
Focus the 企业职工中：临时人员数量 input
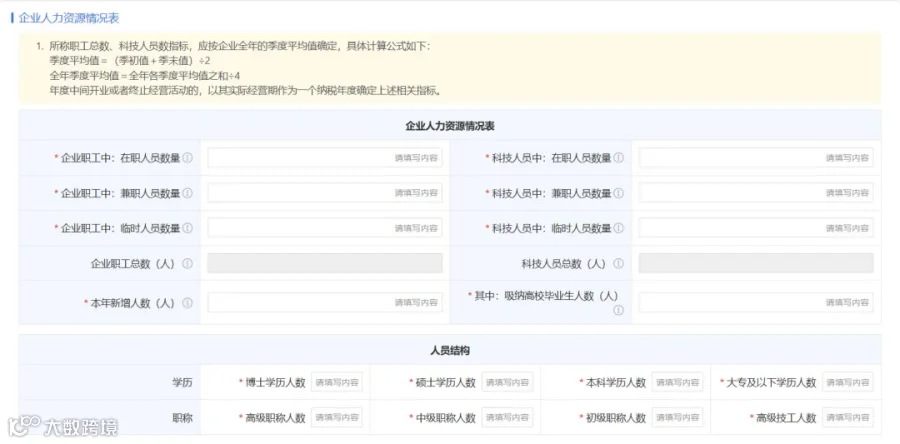[325, 228]
